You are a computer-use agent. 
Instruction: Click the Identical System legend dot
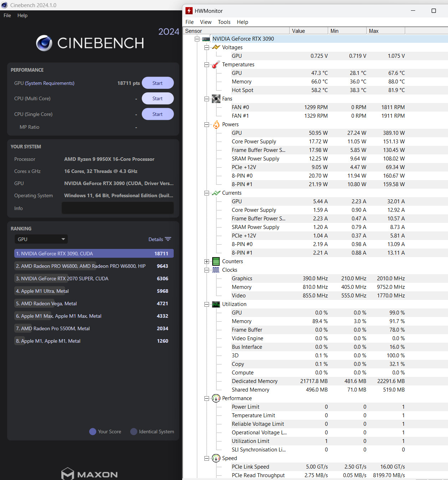[134, 432]
